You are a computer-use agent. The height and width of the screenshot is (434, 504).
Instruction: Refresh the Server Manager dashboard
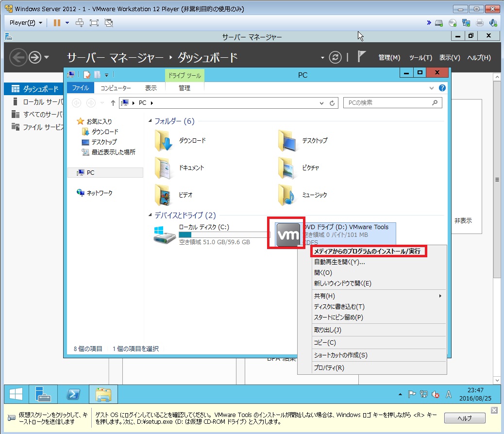tap(335, 58)
